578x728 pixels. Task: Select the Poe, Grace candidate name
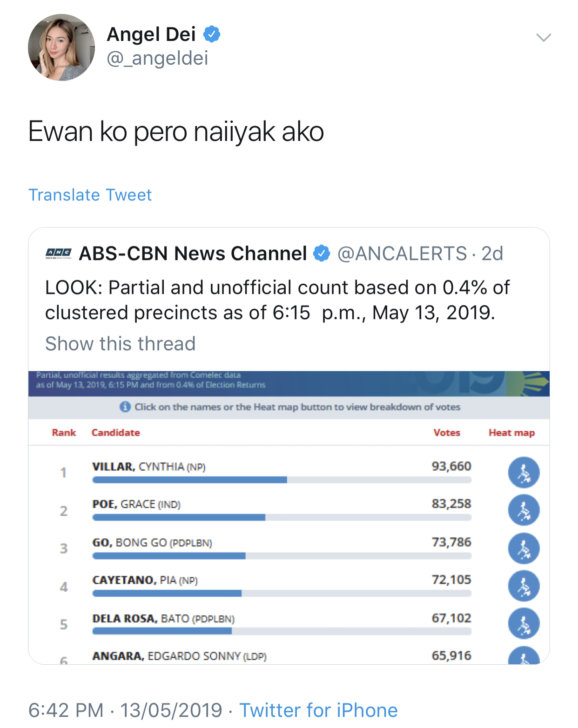pyautogui.click(x=136, y=504)
